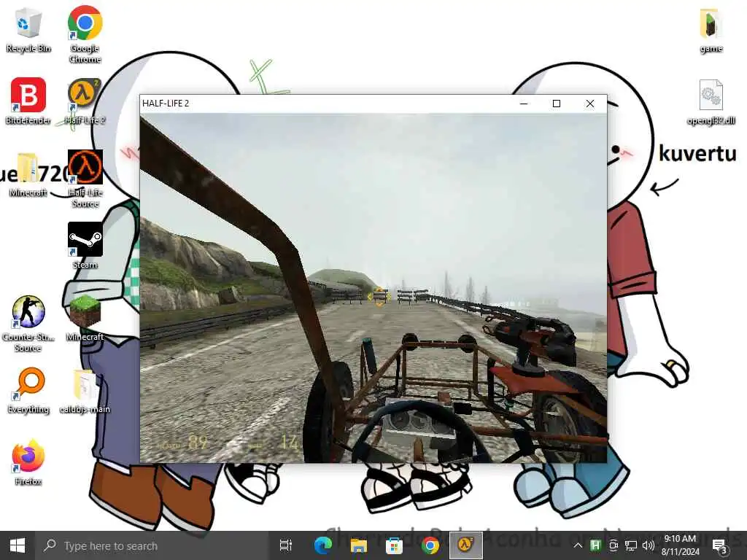This screenshot has width=747, height=560.
Task: Open Counter-Strike Source shortcut
Action: [28, 324]
